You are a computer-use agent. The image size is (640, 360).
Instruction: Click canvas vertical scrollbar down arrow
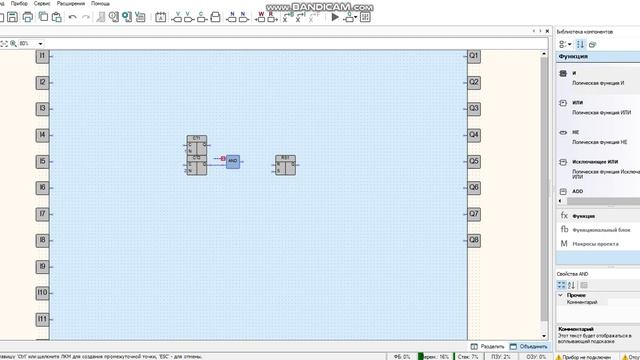(x=544, y=336)
